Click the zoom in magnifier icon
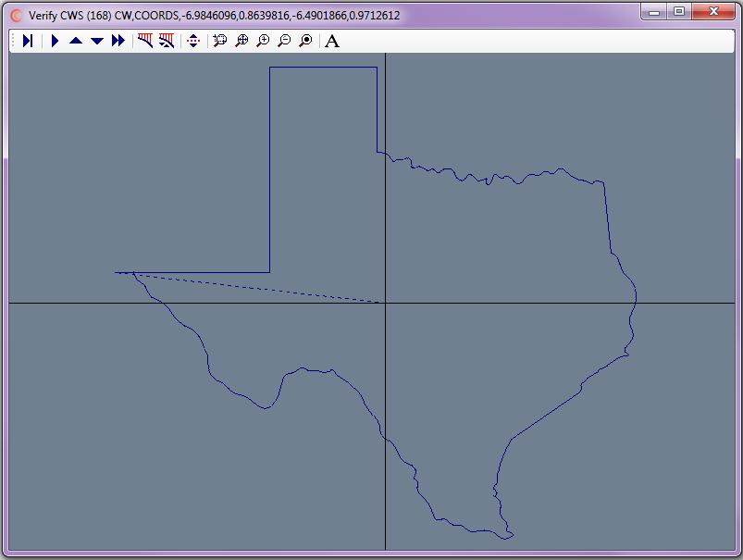This screenshot has height=560, width=743. click(263, 41)
